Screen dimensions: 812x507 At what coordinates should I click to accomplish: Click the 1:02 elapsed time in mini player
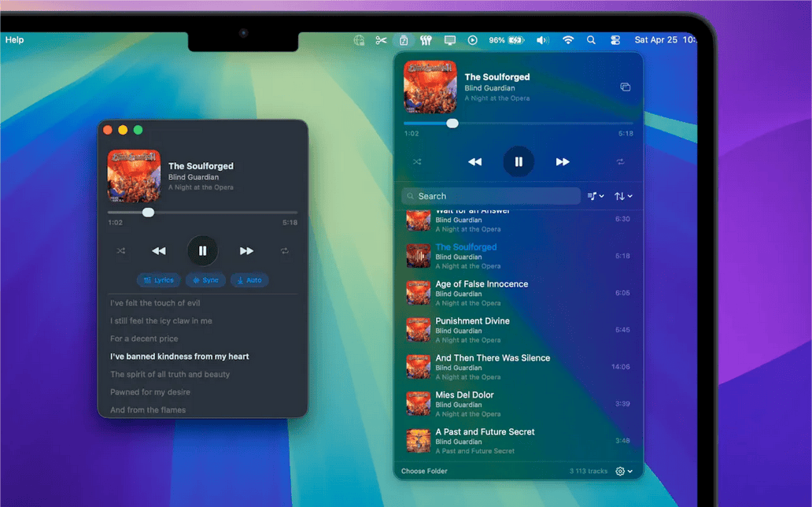(x=115, y=222)
